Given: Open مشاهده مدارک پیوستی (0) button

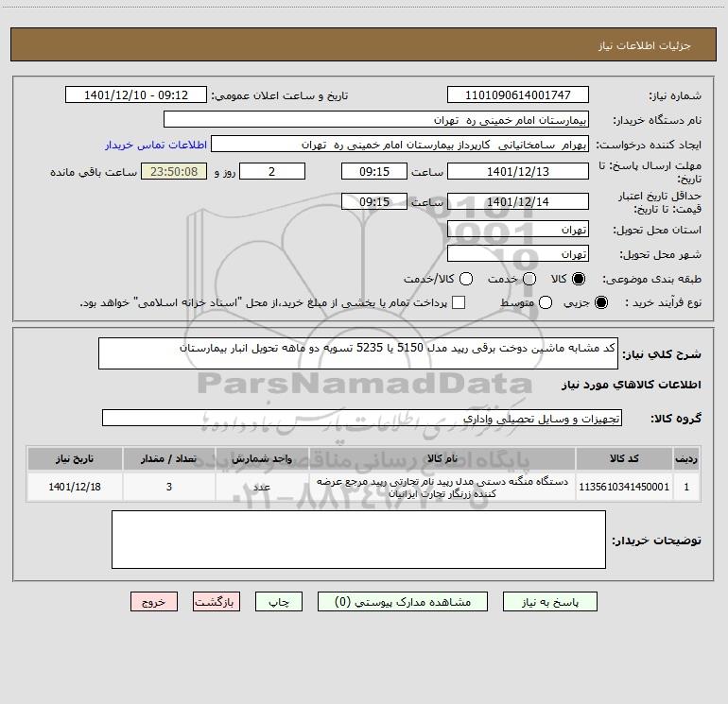Looking at the screenshot, I should point(403,602).
